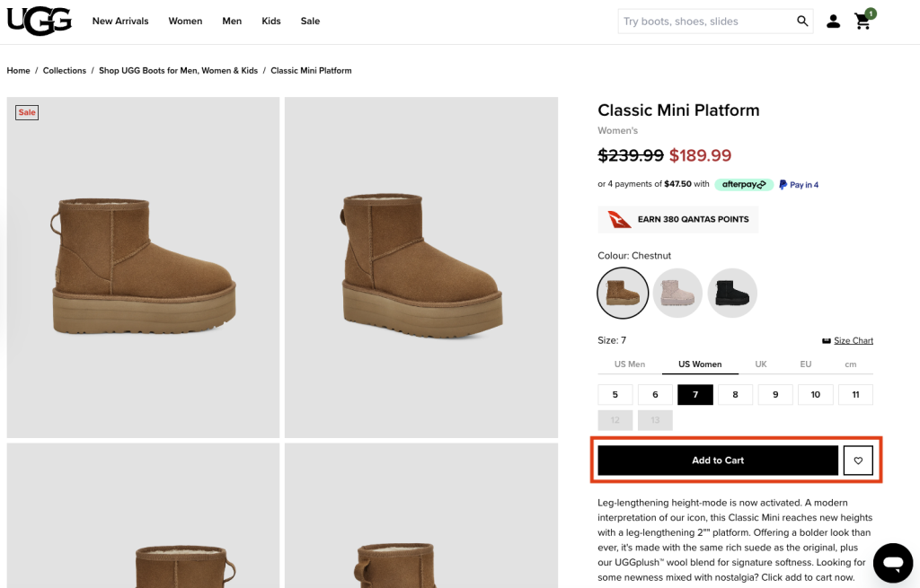
Task: Select the black colour swatch
Action: (732, 293)
